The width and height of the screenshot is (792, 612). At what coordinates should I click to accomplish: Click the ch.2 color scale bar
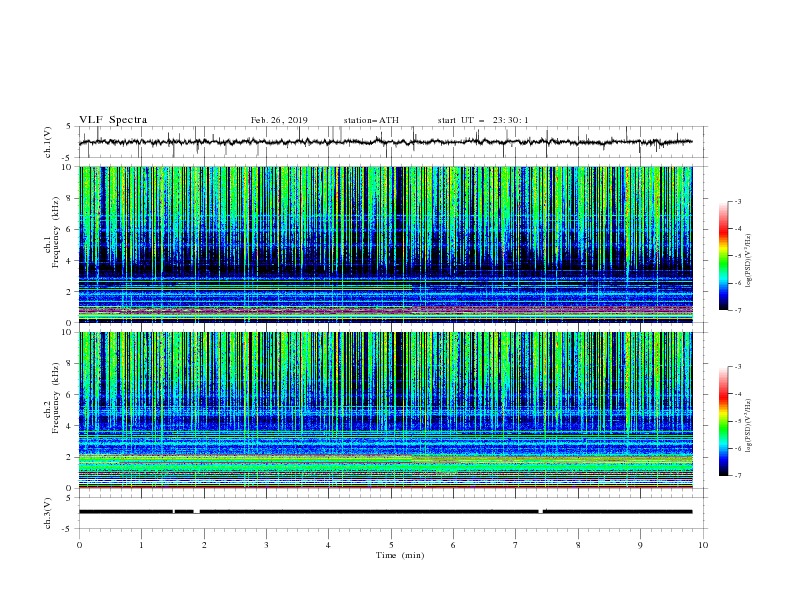tap(723, 421)
